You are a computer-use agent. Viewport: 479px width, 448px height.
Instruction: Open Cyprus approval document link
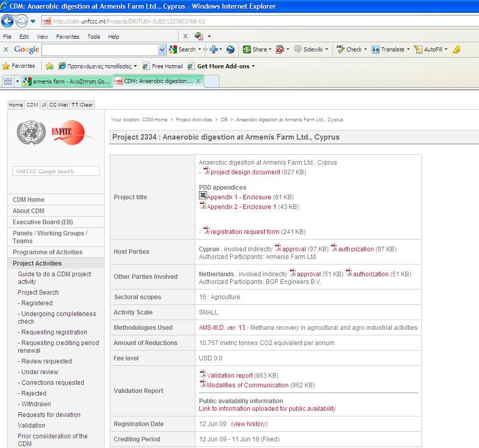pos(294,249)
